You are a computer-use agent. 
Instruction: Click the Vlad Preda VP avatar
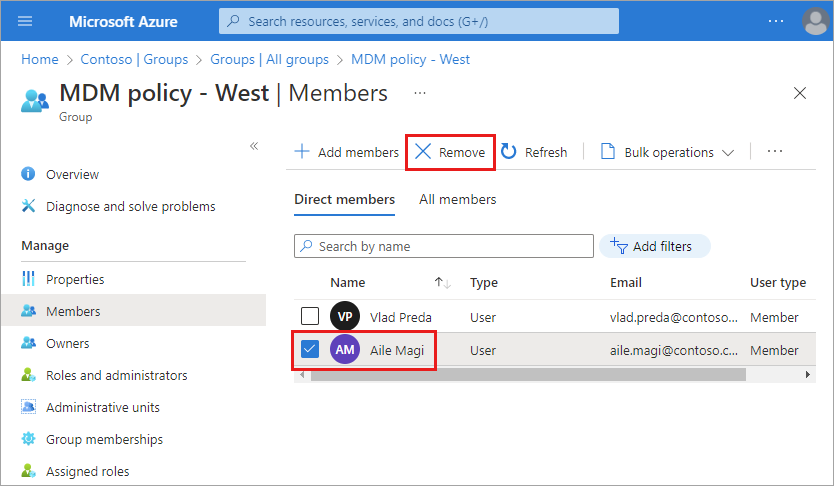coord(344,317)
